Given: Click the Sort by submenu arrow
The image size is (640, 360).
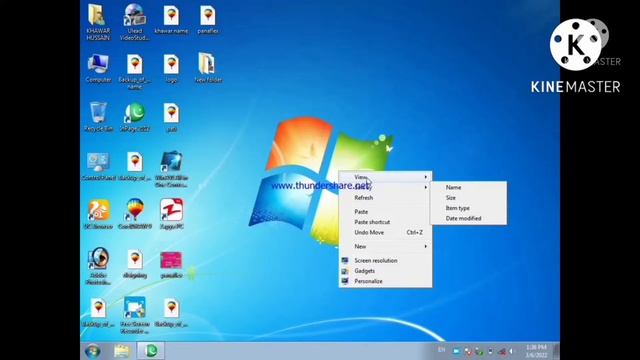Looking at the screenshot, I should point(426,187).
